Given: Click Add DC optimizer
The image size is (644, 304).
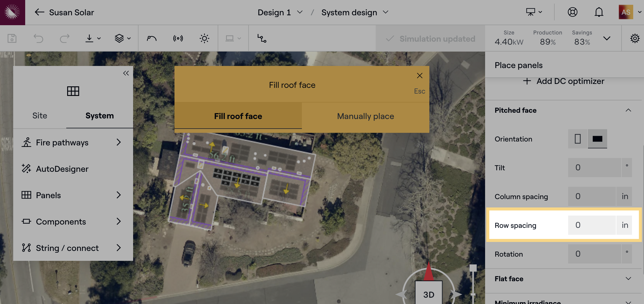Looking at the screenshot, I should 564,81.
